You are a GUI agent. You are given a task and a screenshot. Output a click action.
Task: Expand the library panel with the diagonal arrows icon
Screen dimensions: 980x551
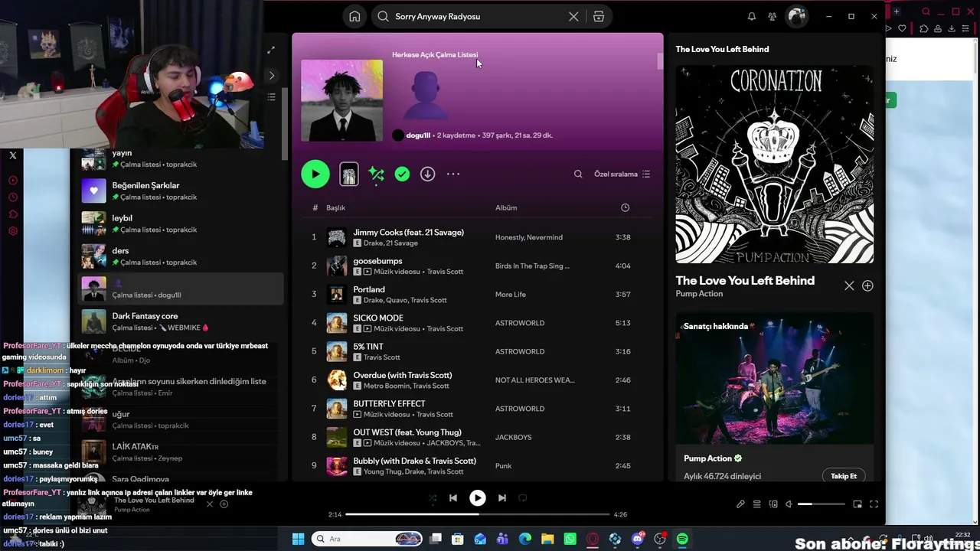[271, 50]
